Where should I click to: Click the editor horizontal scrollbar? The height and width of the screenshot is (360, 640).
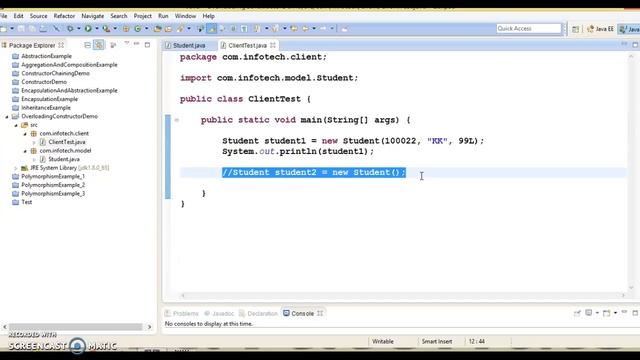coord(402,296)
